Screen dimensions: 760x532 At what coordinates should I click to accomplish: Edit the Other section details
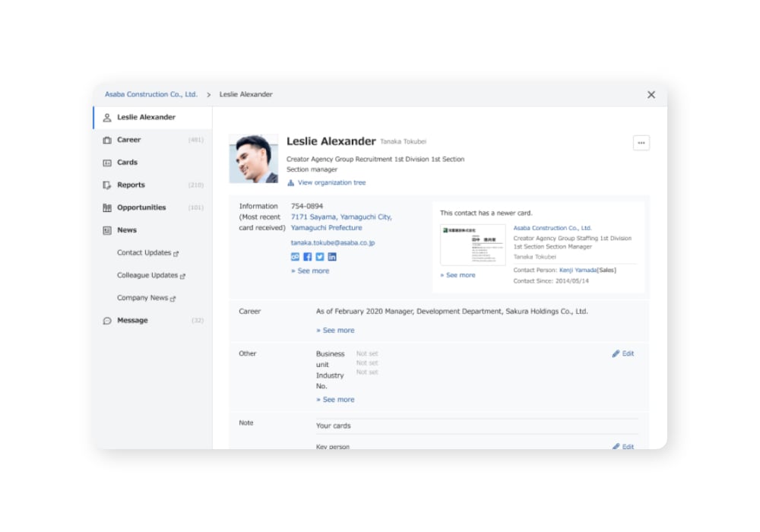coord(623,353)
